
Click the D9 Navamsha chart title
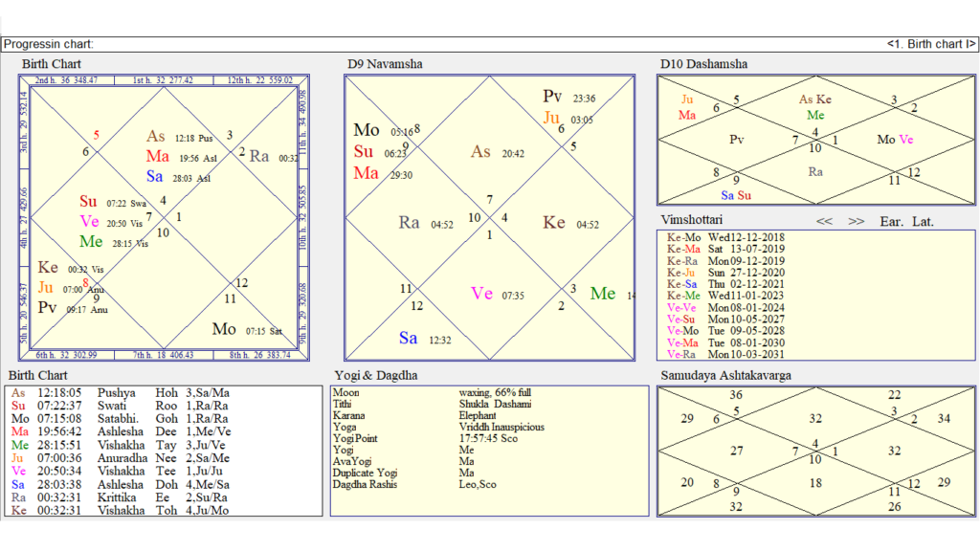pyautogui.click(x=384, y=64)
